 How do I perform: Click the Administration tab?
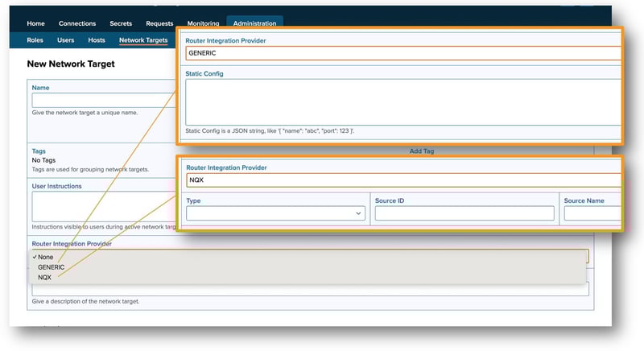pyautogui.click(x=254, y=23)
